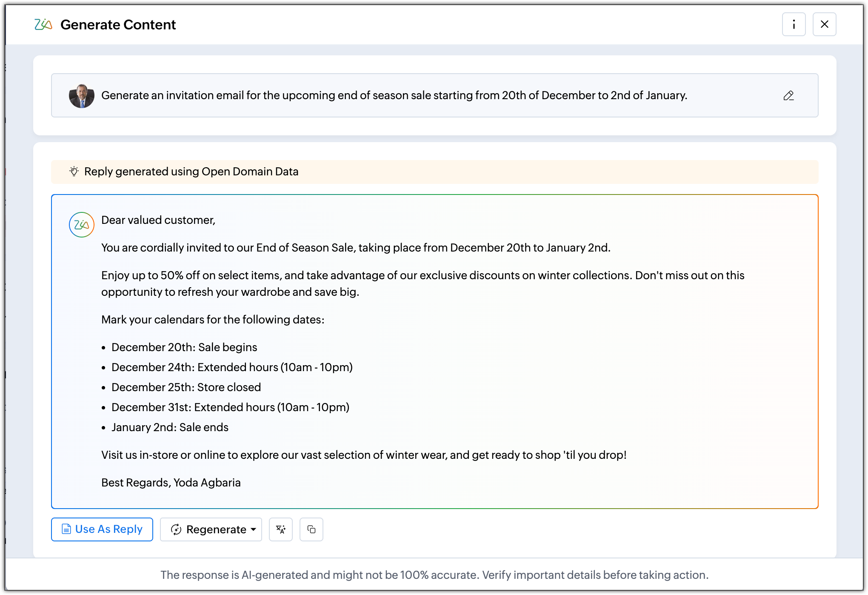Image resolution: width=868 pixels, height=595 pixels.
Task: Click the Zia logo in header
Action: pos(43,25)
